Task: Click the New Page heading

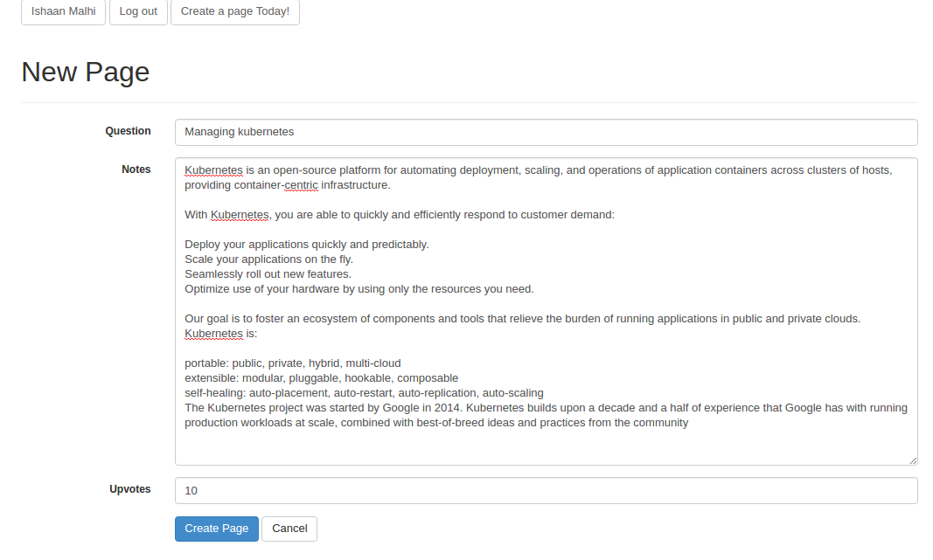Action: [85, 72]
